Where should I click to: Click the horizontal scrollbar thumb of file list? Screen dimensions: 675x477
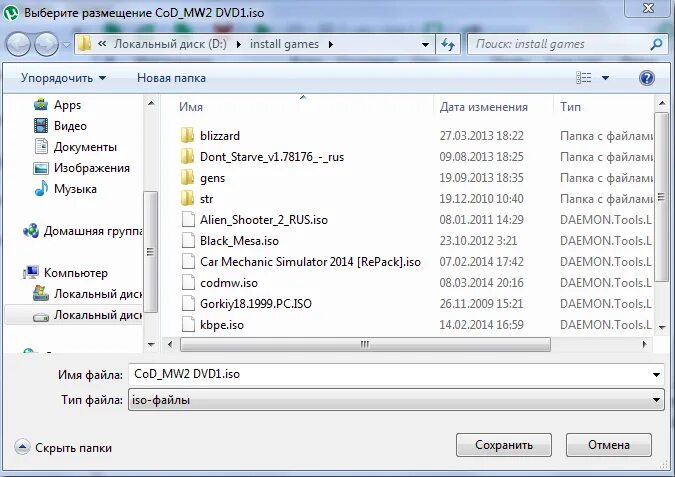(x=365, y=344)
